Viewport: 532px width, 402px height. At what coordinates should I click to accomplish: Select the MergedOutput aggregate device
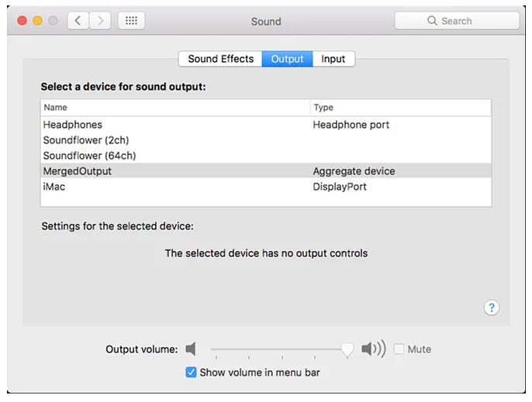pyautogui.click(x=78, y=171)
